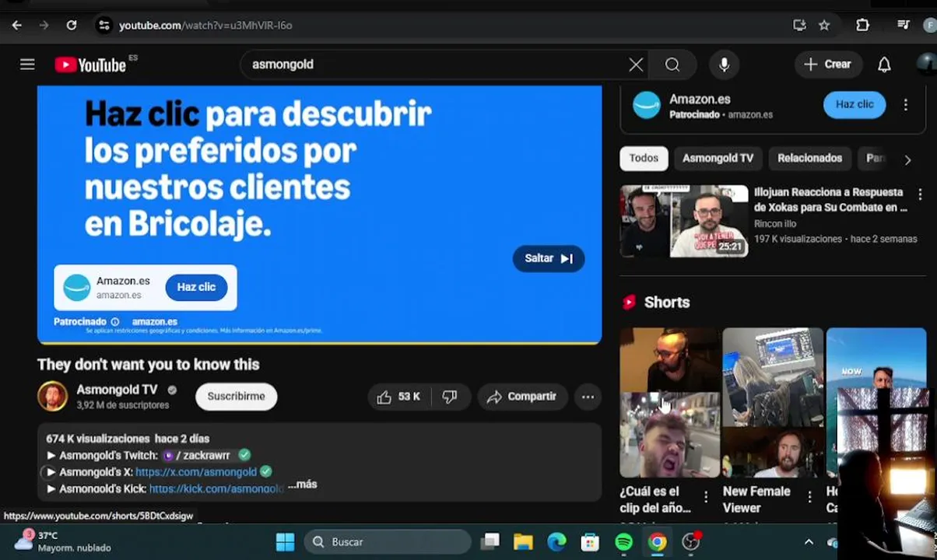
Task: Click the search field containing asmongold
Action: tap(436, 65)
